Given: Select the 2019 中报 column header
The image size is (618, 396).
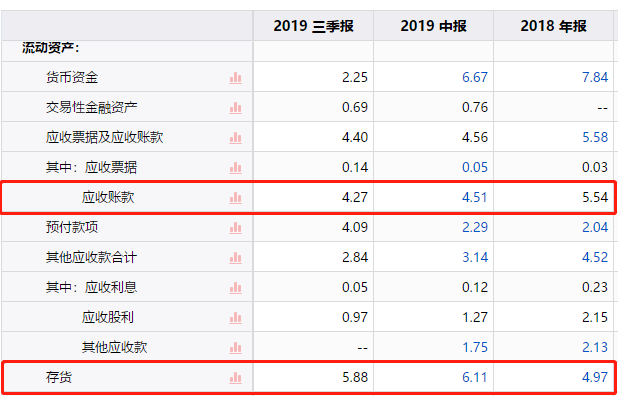Looking at the screenshot, I should coord(434,26).
